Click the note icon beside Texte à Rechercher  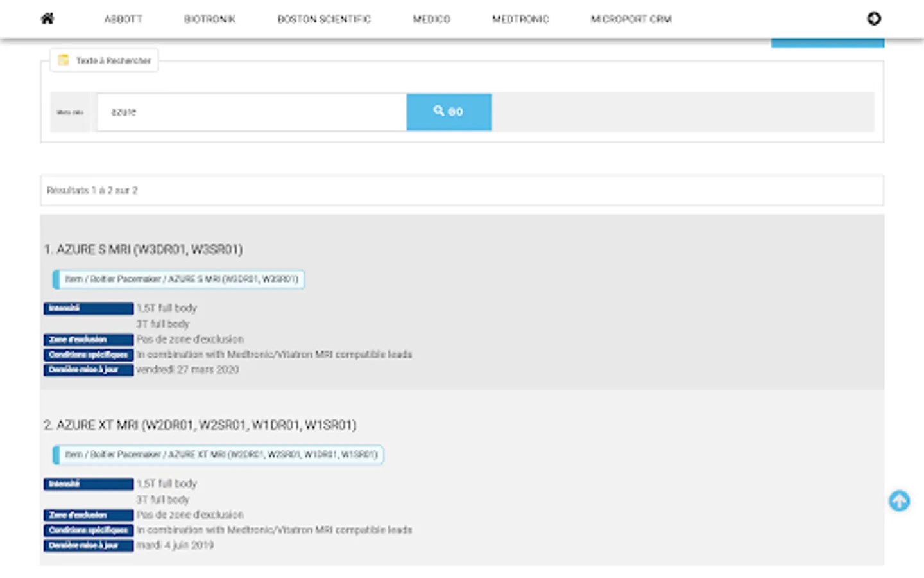coord(63,60)
